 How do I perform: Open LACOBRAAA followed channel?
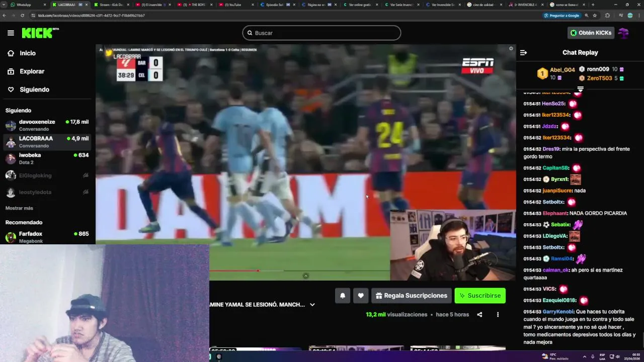[x=47, y=142]
